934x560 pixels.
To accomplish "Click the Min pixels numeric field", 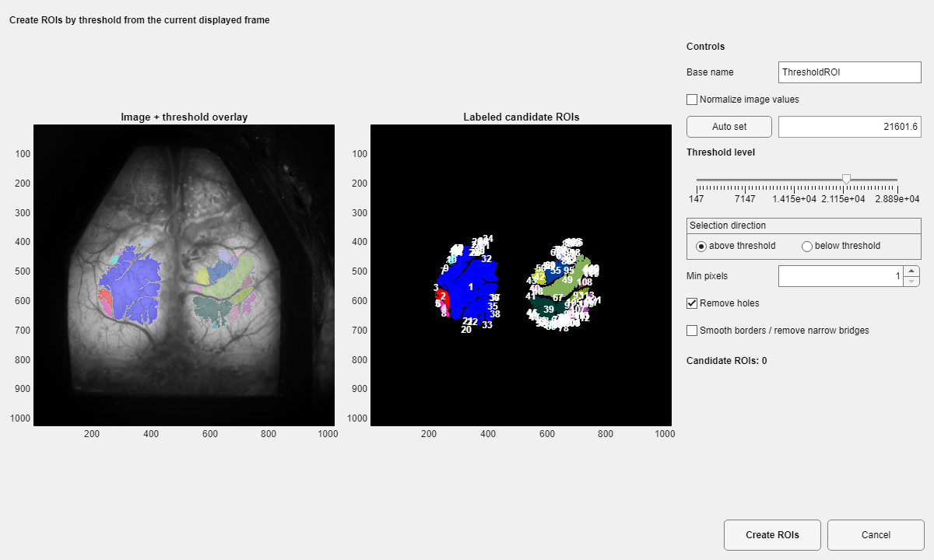I will 841,276.
